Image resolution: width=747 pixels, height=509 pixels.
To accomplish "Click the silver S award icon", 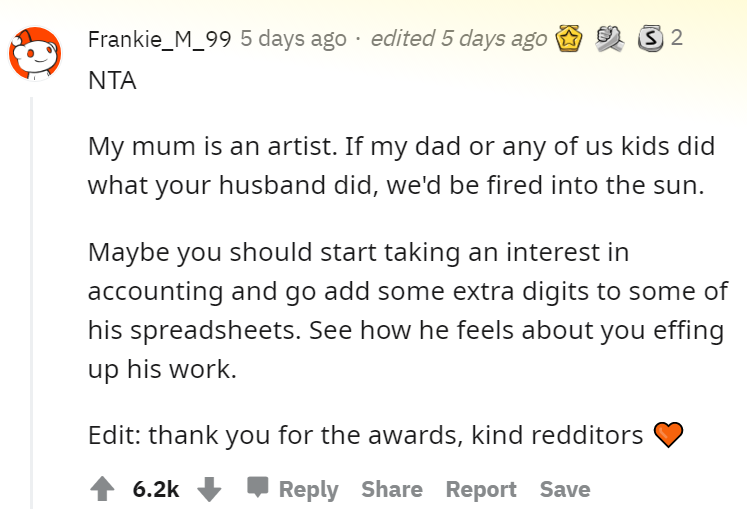I will pos(651,39).
